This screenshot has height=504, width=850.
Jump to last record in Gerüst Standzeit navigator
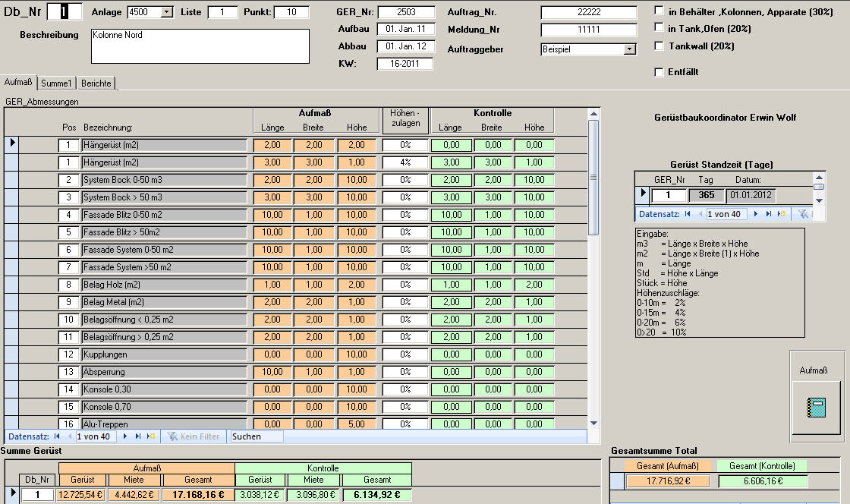tap(769, 214)
